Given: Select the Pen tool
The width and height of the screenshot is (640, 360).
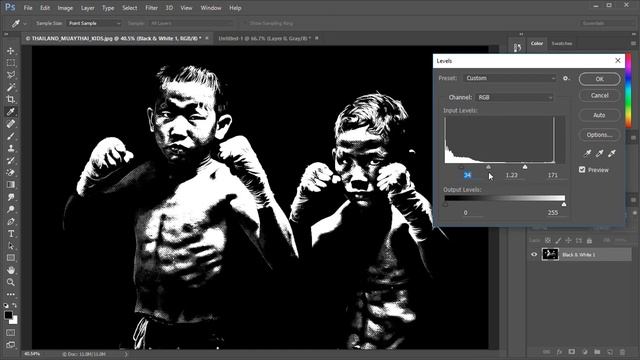Looking at the screenshot, I should click(11, 222).
